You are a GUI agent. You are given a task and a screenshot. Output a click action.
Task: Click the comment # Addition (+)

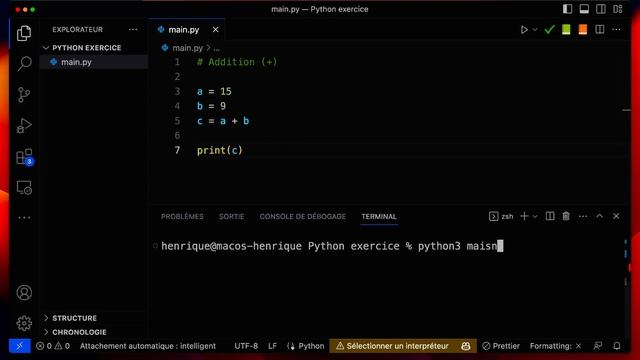click(x=237, y=62)
